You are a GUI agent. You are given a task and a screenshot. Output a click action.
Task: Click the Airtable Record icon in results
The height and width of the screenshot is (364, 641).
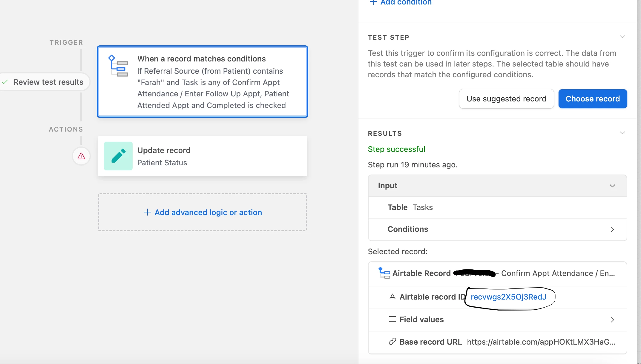click(x=384, y=273)
